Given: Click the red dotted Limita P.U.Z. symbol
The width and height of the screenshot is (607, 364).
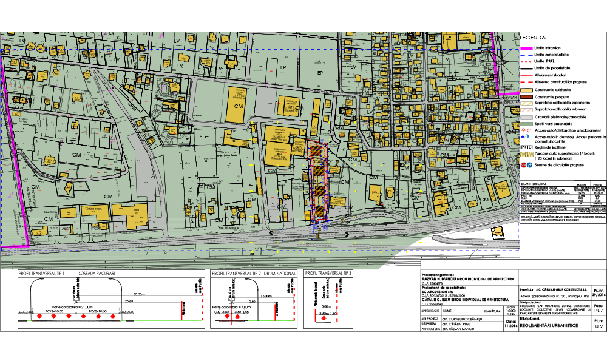Looking at the screenshot, I should 525,61.
